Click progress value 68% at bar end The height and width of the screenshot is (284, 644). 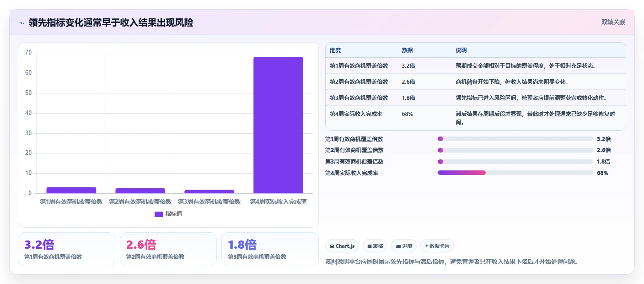(602, 173)
